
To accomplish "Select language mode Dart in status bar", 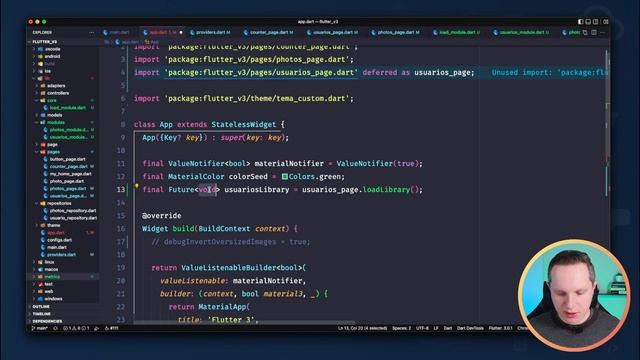I will [x=448, y=328].
